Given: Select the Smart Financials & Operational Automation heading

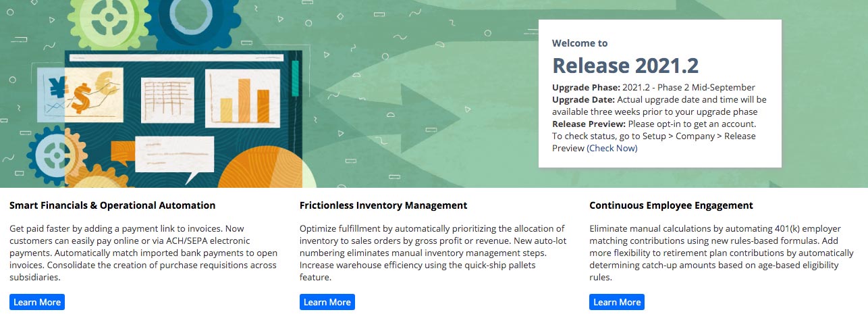Looking at the screenshot, I should (x=113, y=205).
